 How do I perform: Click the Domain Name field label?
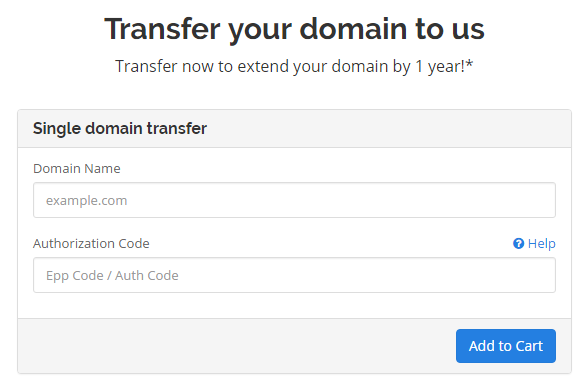[77, 168]
